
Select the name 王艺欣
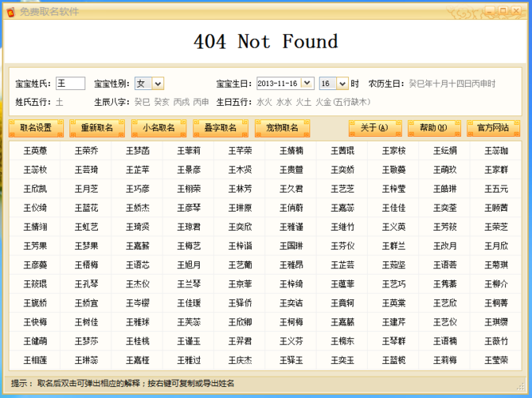click(x=445, y=302)
